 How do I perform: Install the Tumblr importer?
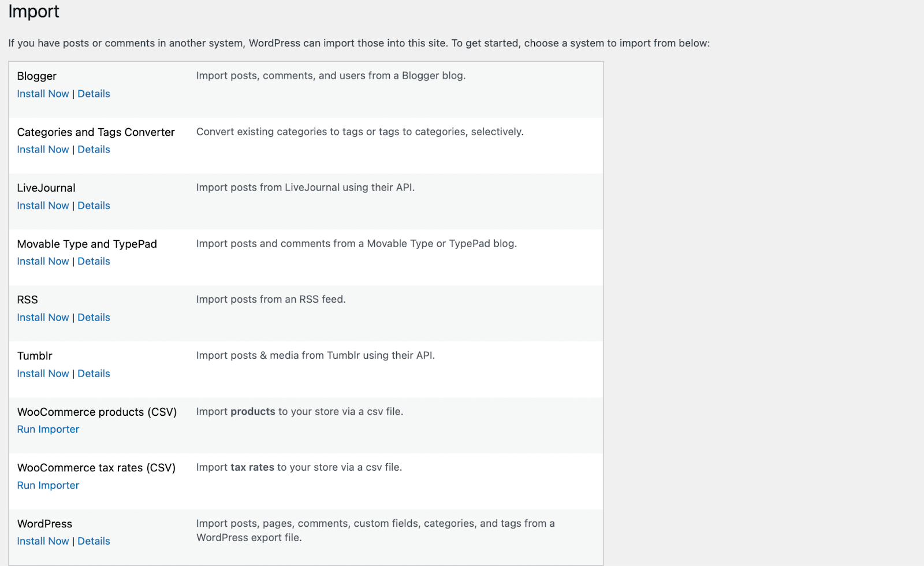point(43,374)
